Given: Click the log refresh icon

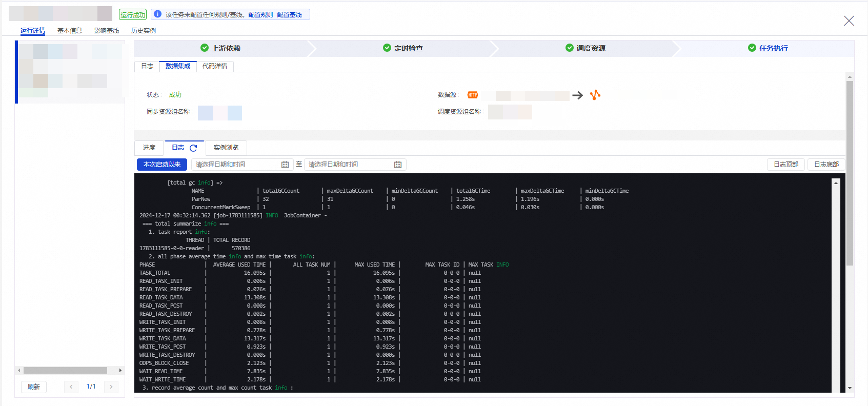Looking at the screenshot, I should pyautogui.click(x=193, y=148).
